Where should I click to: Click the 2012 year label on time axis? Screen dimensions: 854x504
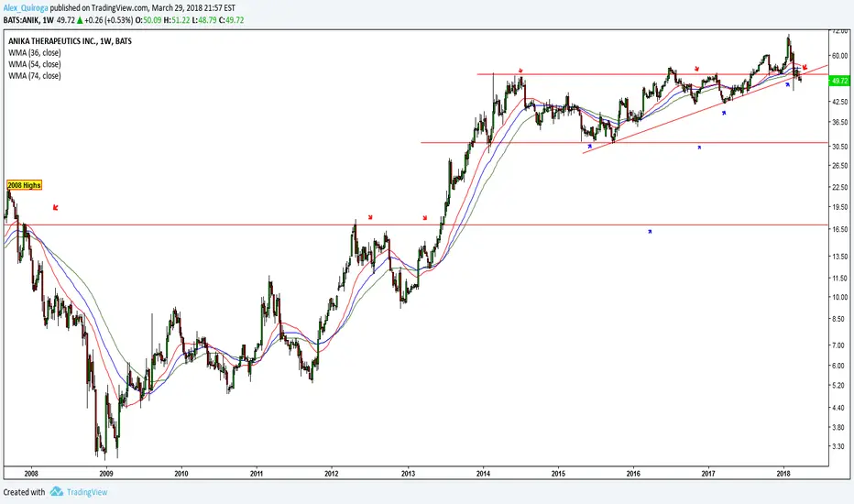(x=331, y=474)
